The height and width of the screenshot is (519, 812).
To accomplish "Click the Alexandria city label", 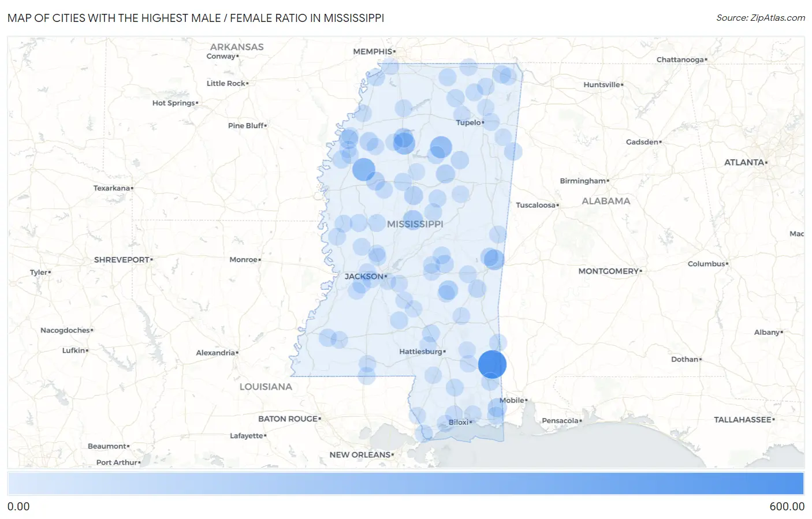I will [x=215, y=353].
